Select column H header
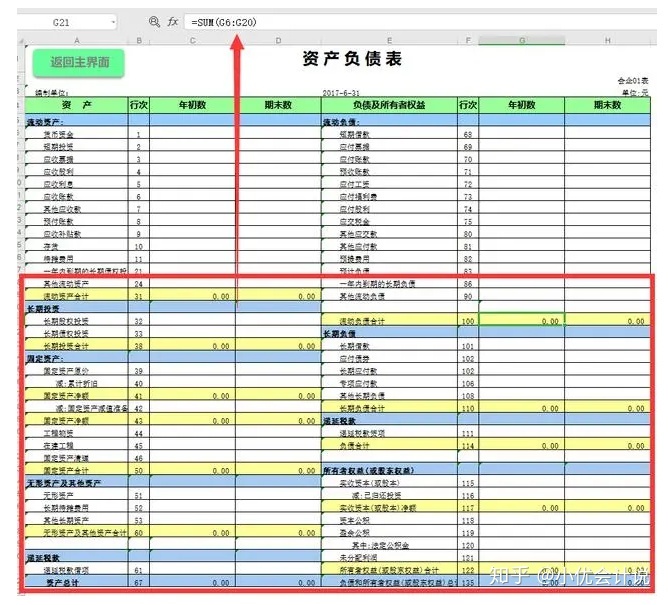This screenshot has height=605, width=668. pos(608,40)
